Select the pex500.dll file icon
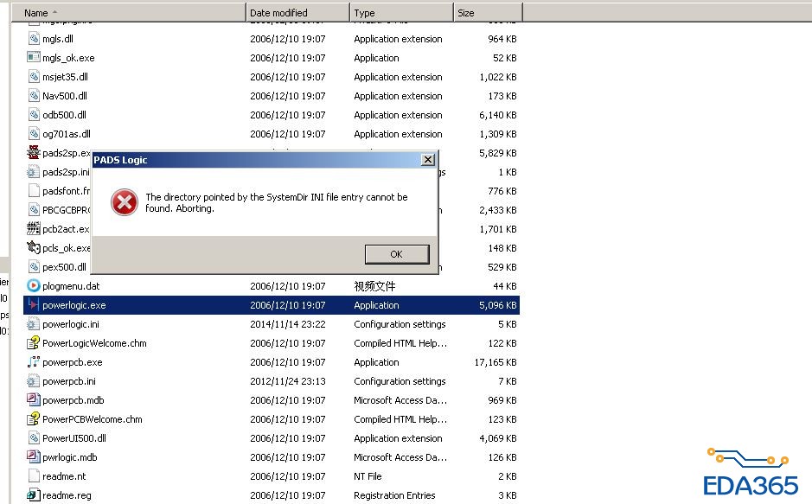The width and height of the screenshot is (812, 504). click(34, 267)
